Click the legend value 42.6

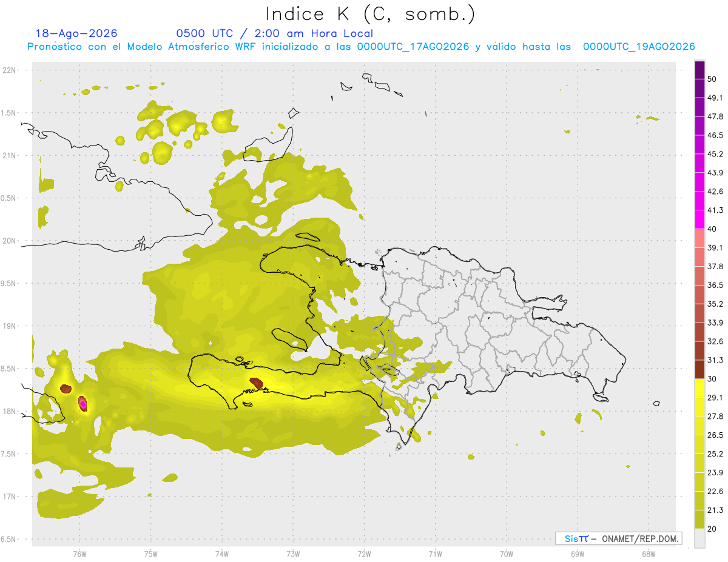pyautogui.click(x=715, y=192)
